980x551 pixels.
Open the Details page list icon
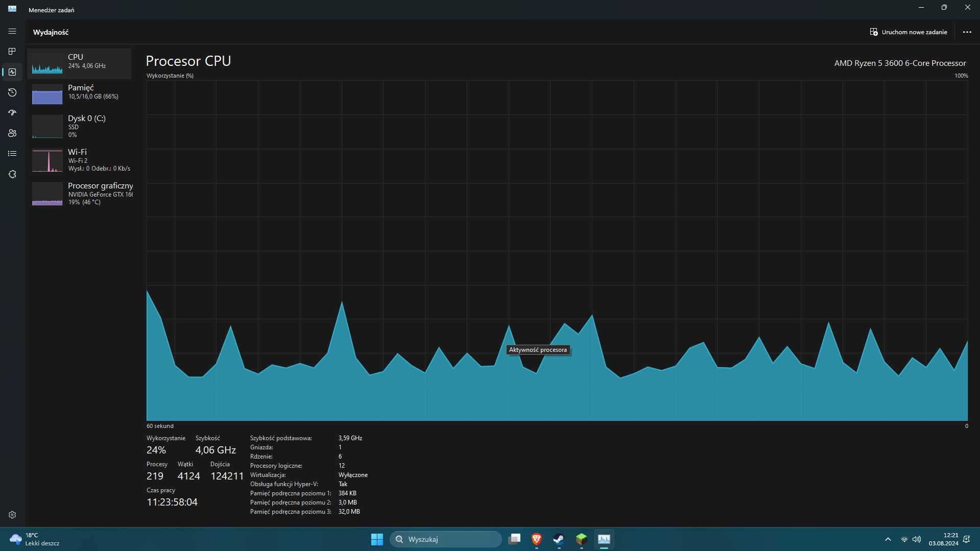click(x=12, y=154)
